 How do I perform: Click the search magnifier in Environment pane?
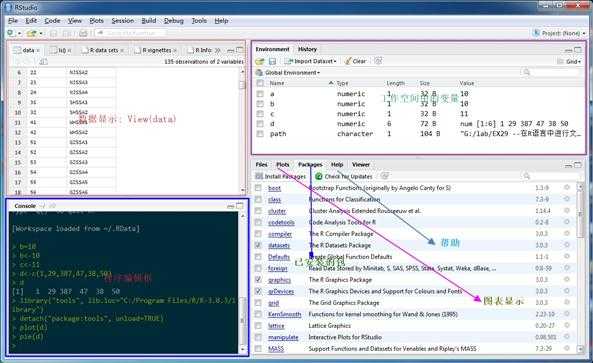tap(526, 72)
